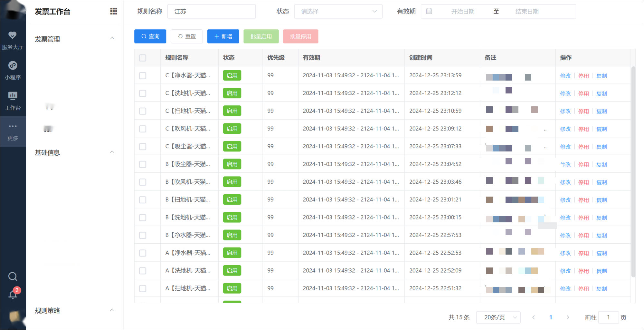Image resolution: width=644 pixels, height=330 pixels.
Task: Click 修改 for B【洗地机-天猫 row
Action: click(565, 218)
